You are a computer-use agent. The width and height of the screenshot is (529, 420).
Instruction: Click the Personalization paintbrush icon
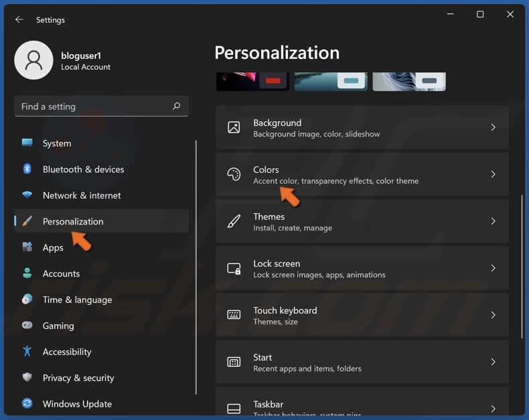coord(27,221)
